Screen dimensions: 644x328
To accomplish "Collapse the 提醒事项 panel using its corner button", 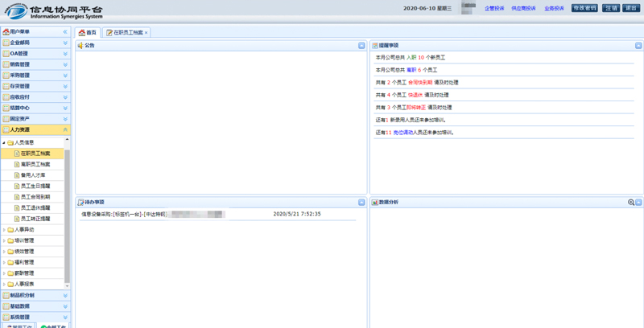I will coord(638,46).
